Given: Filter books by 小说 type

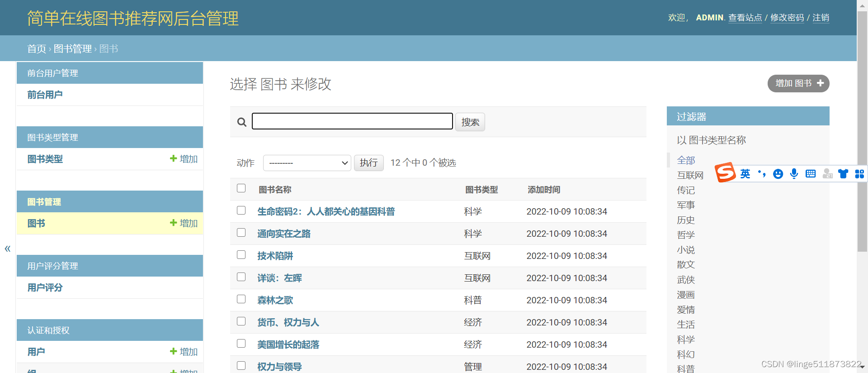Looking at the screenshot, I should [686, 250].
